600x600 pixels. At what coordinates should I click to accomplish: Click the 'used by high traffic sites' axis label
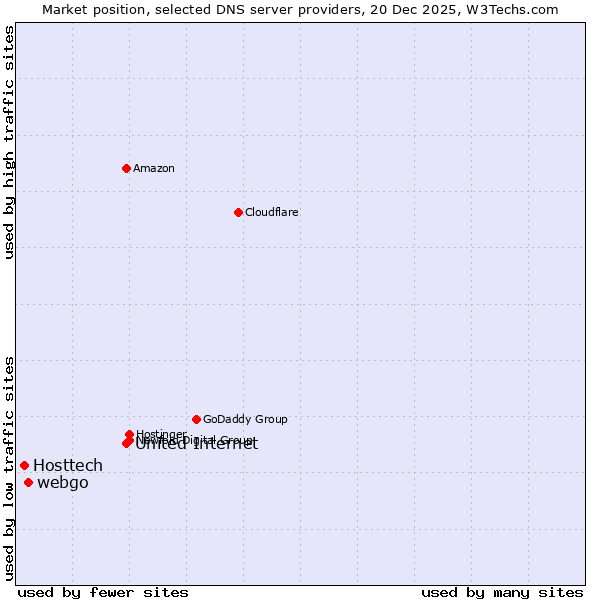[9, 142]
